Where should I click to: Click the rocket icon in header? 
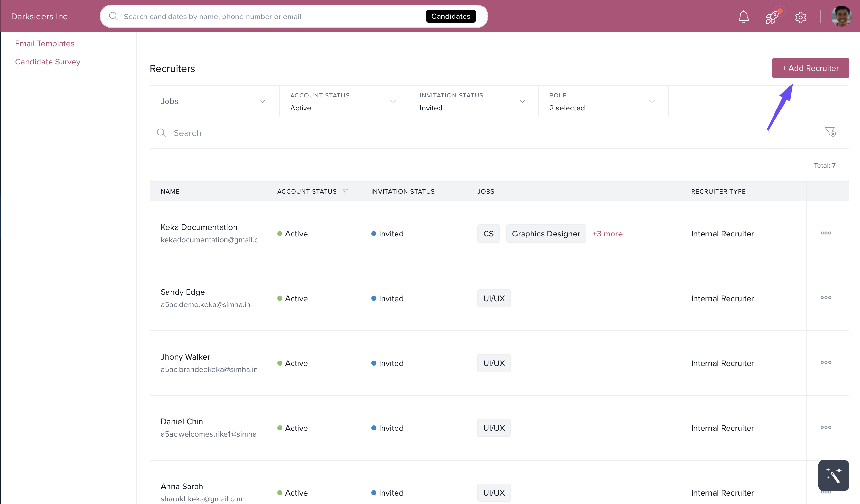click(772, 17)
